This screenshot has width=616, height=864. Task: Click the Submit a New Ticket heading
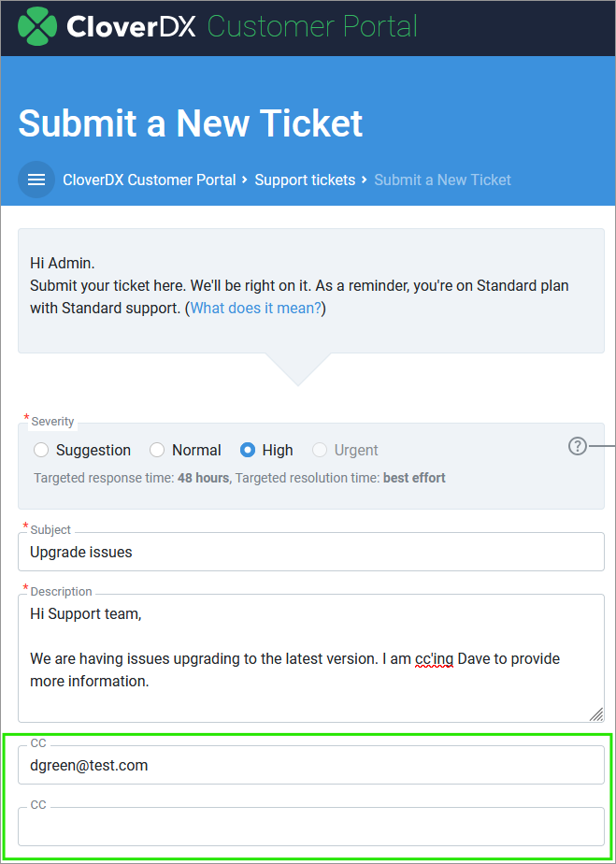pos(191,122)
